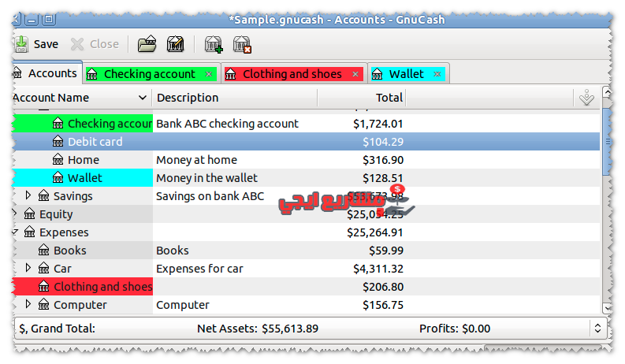Click the Car account bank icon

click(44, 269)
